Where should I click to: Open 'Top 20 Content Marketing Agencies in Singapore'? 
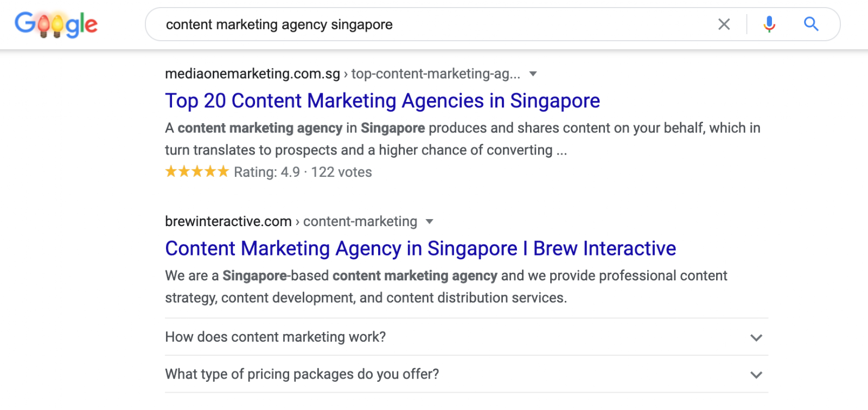coord(382,101)
